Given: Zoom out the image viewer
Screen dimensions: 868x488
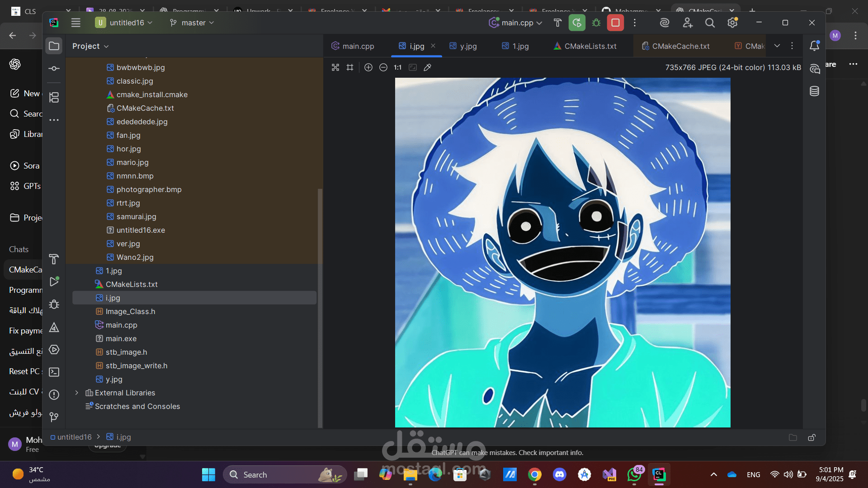Looking at the screenshot, I should click(x=383, y=67).
